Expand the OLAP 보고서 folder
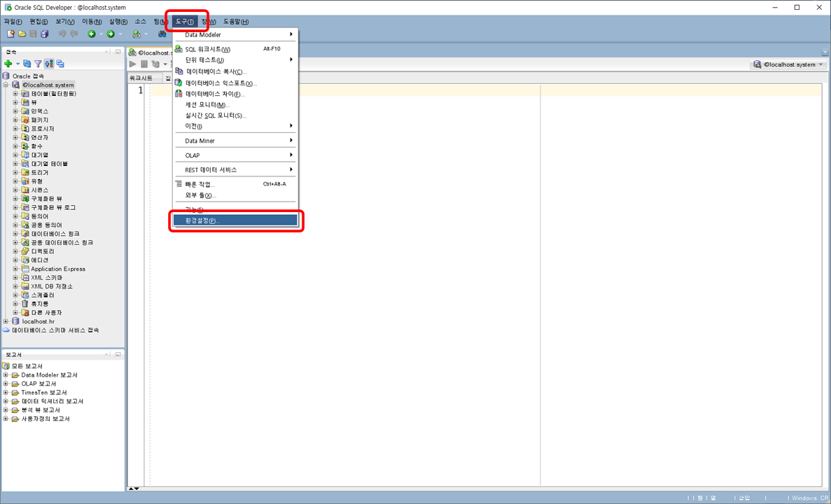831x504 pixels. pyautogui.click(x=6, y=384)
